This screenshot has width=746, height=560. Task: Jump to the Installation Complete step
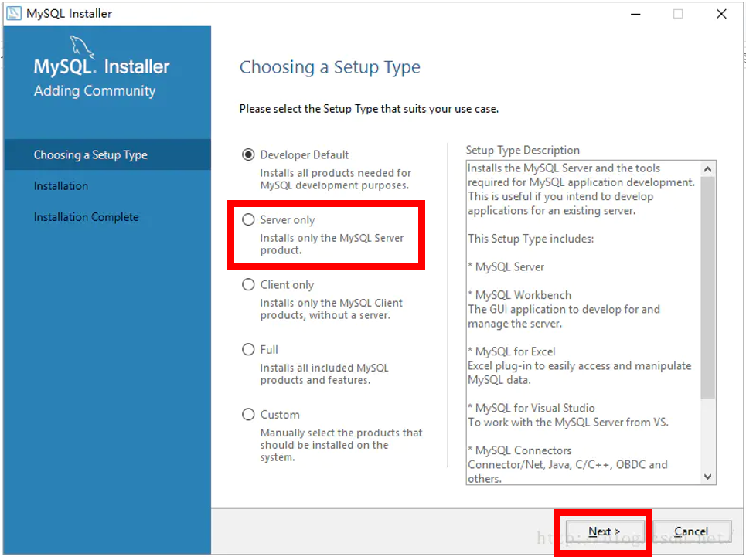pyautogui.click(x=87, y=217)
